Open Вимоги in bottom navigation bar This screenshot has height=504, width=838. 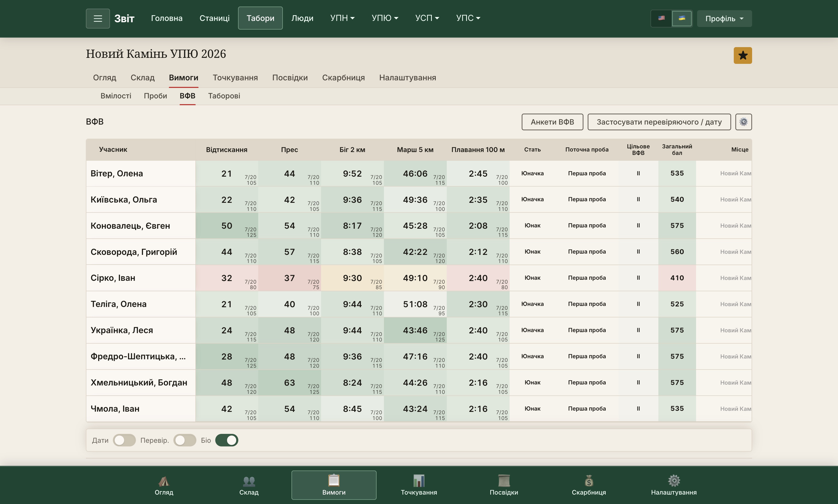[334, 485]
